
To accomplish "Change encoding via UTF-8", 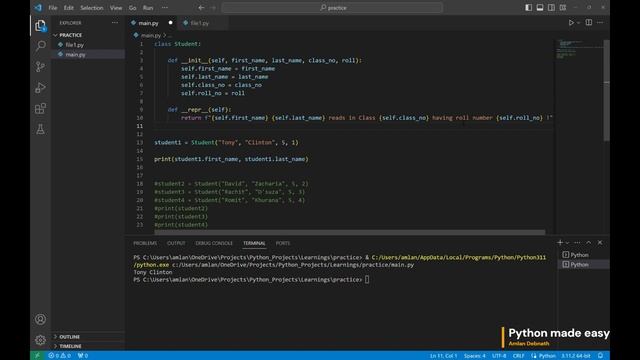I will (499, 356).
